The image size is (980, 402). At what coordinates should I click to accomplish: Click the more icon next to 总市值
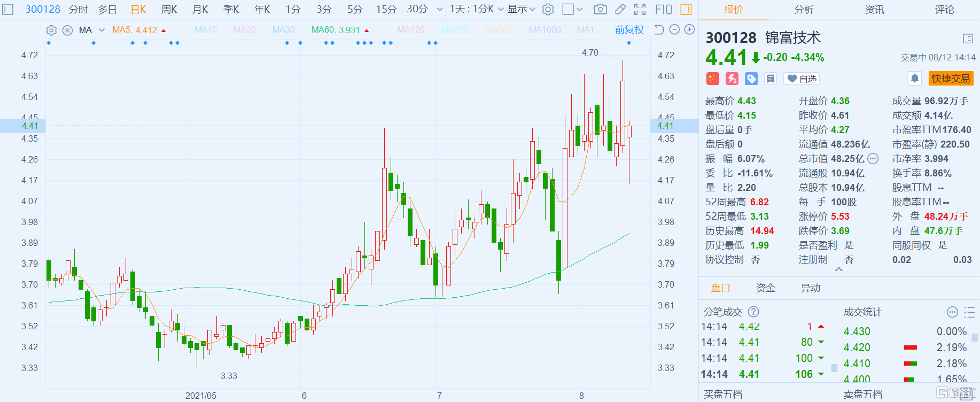coord(873,158)
